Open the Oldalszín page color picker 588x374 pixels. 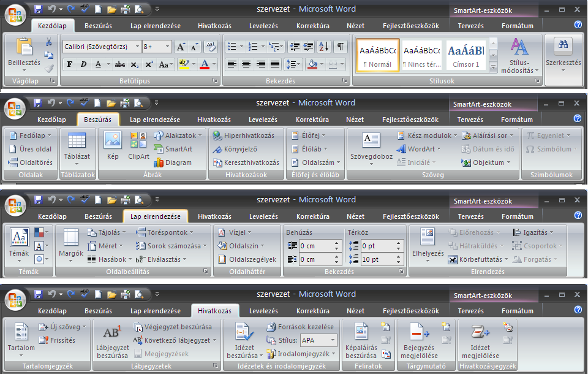coord(241,246)
